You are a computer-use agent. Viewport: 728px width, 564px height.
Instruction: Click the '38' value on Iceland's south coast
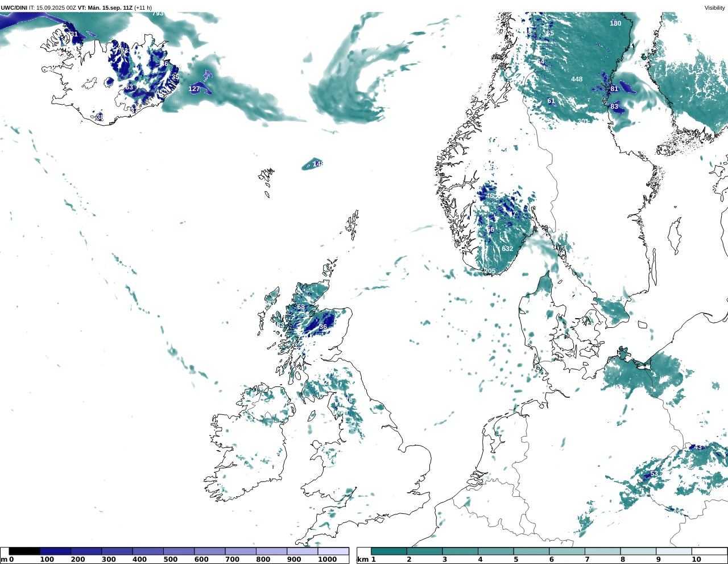[x=100, y=117]
